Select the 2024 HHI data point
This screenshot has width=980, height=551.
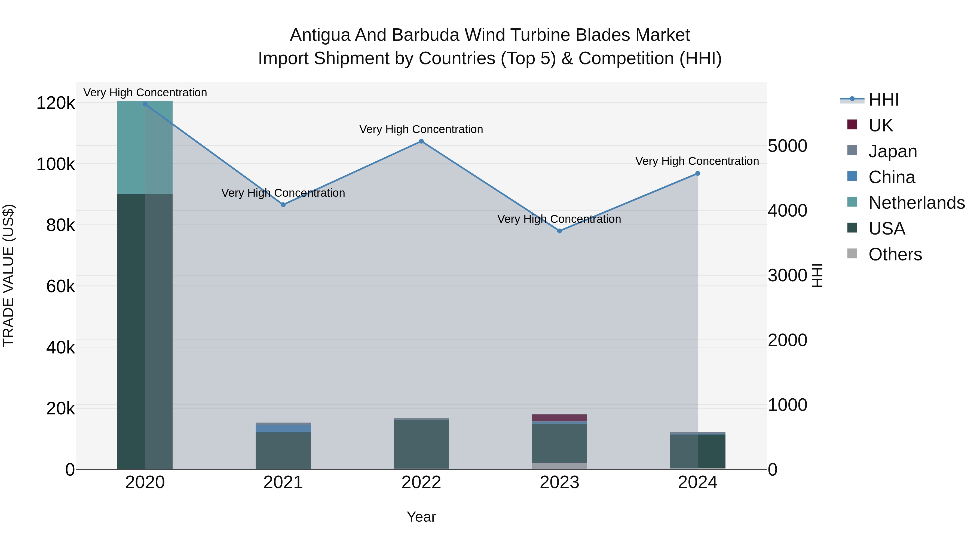click(697, 173)
